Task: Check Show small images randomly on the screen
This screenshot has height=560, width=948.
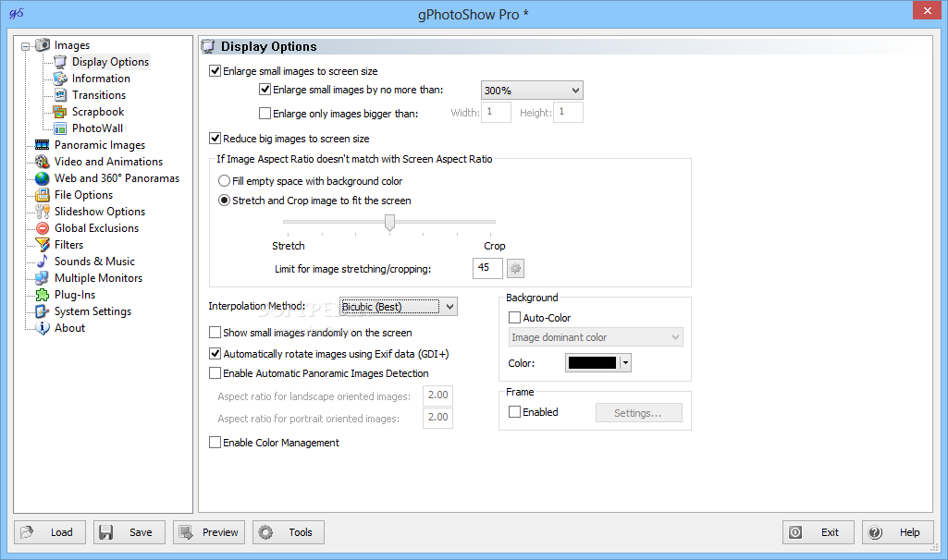Action: point(215,333)
